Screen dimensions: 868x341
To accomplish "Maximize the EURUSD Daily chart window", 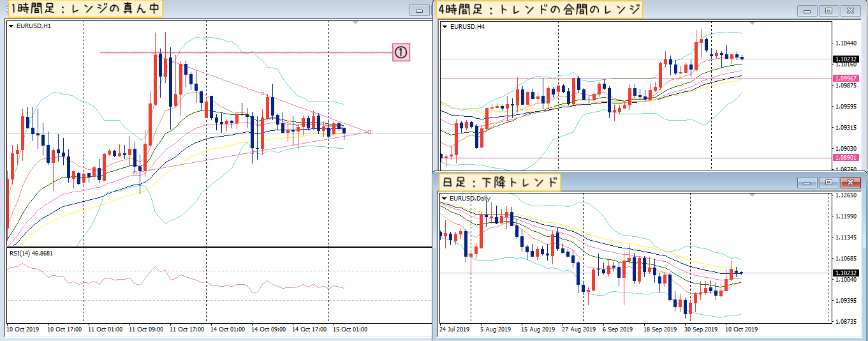I will click(x=828, y=183).
